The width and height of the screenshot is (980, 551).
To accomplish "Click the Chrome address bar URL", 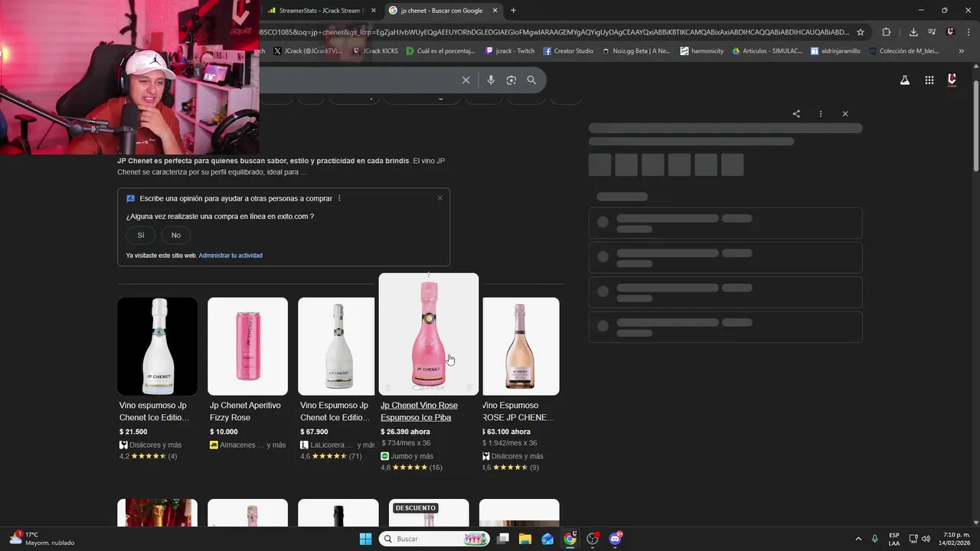I will coord(554,32).
